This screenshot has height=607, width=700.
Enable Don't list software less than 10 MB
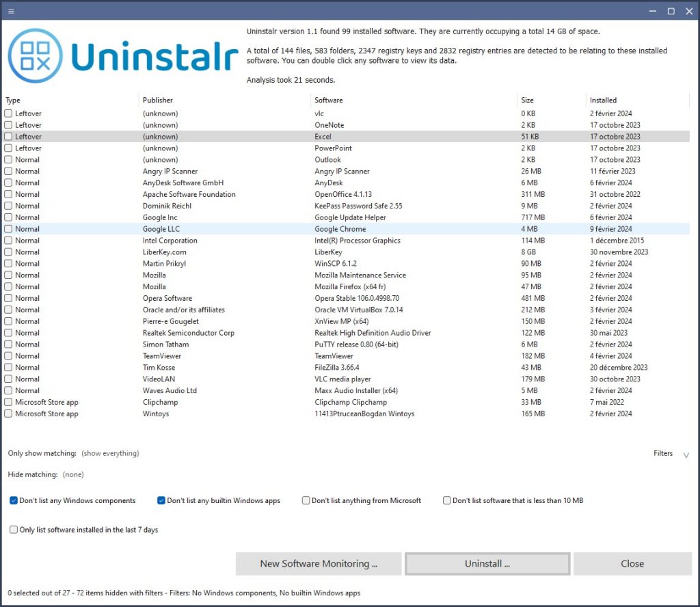[447, 501]
